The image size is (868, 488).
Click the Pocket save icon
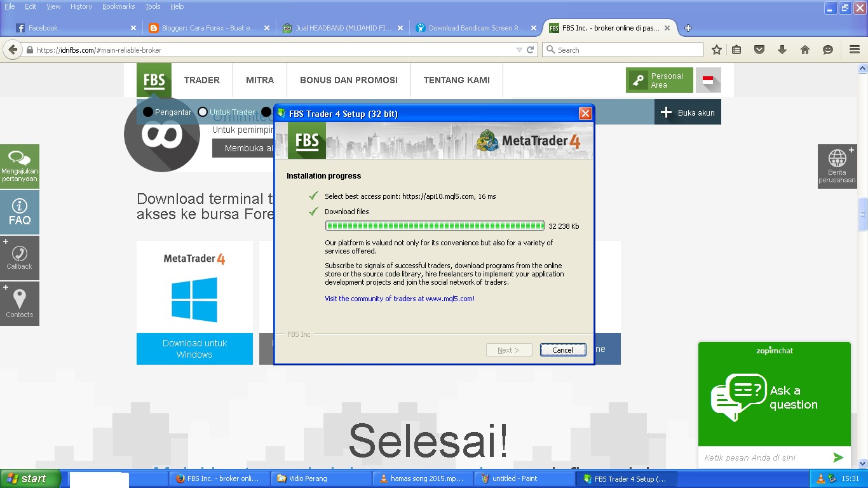coord(759,50)
